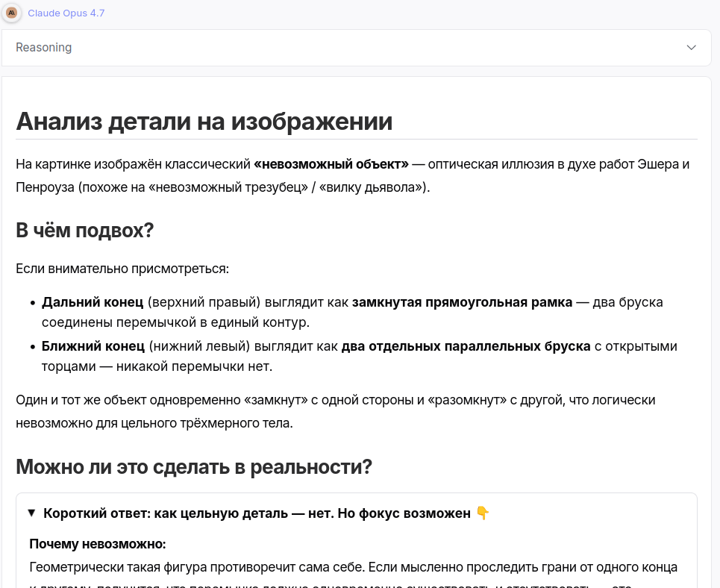Click bold text '«невозможный объект»'

pos(331,164)
